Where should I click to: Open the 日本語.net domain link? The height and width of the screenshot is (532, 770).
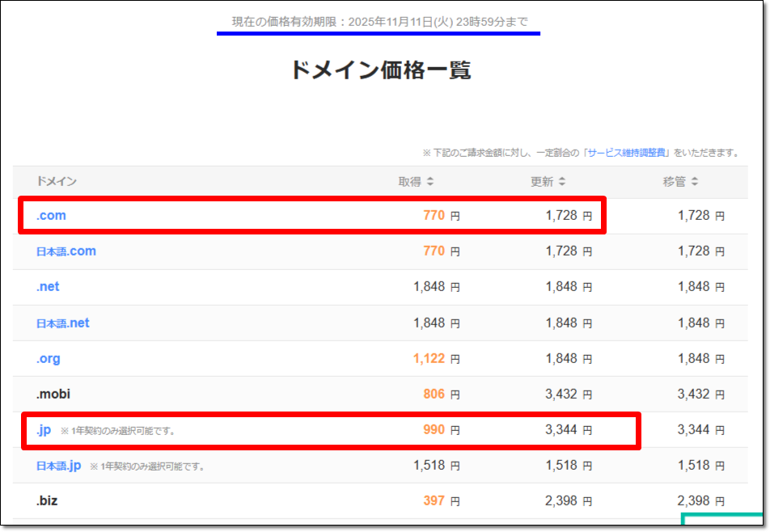[63, 323]
